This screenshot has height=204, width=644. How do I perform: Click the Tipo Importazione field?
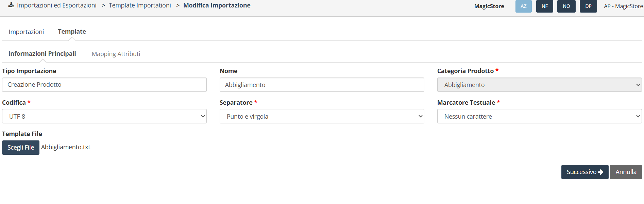point(104,85)
